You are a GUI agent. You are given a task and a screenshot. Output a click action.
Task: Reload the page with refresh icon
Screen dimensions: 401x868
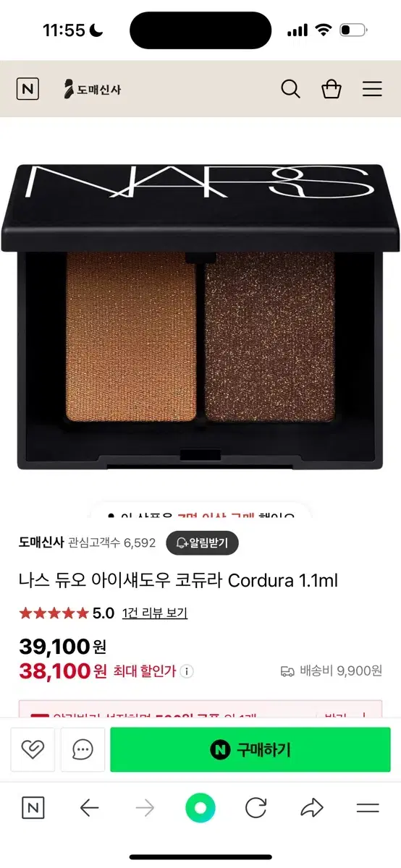tap(256, 808)
